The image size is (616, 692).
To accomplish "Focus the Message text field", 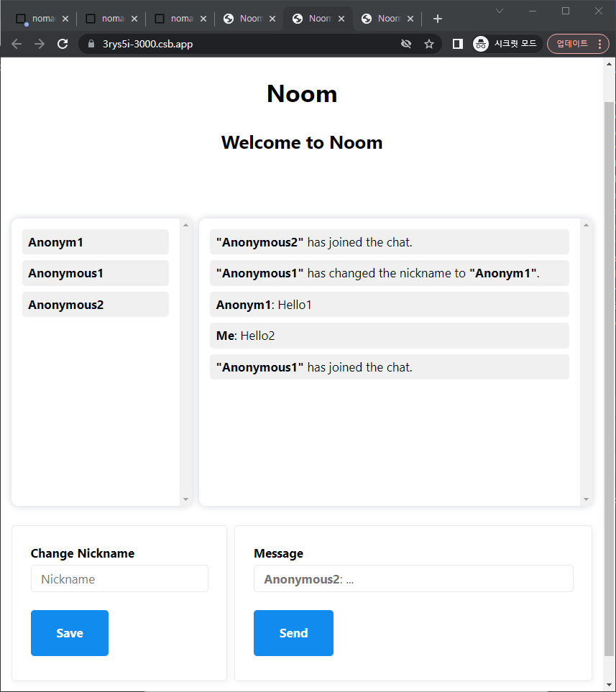I will (413, 578).
